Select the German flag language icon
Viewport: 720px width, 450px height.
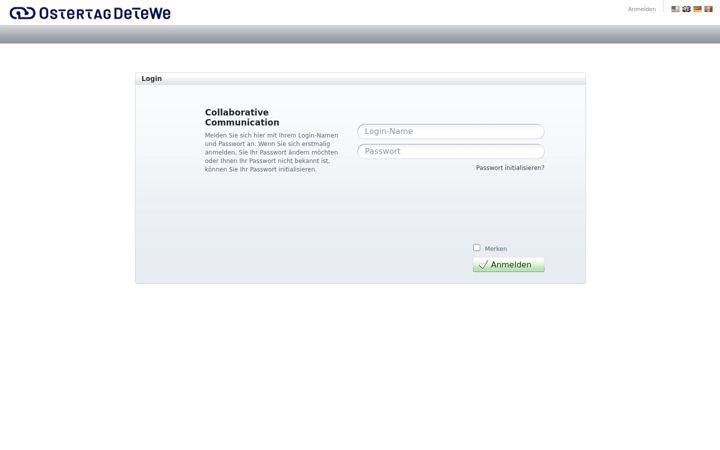coord(697,9)
